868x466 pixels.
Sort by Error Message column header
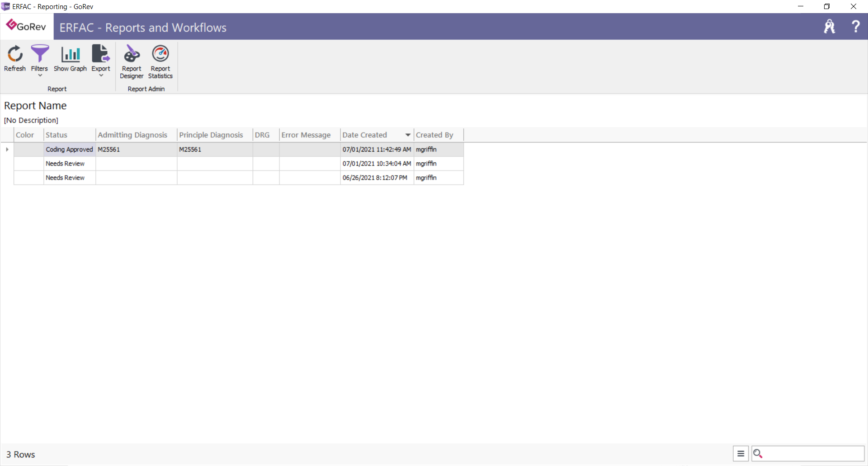click(310, 135)
